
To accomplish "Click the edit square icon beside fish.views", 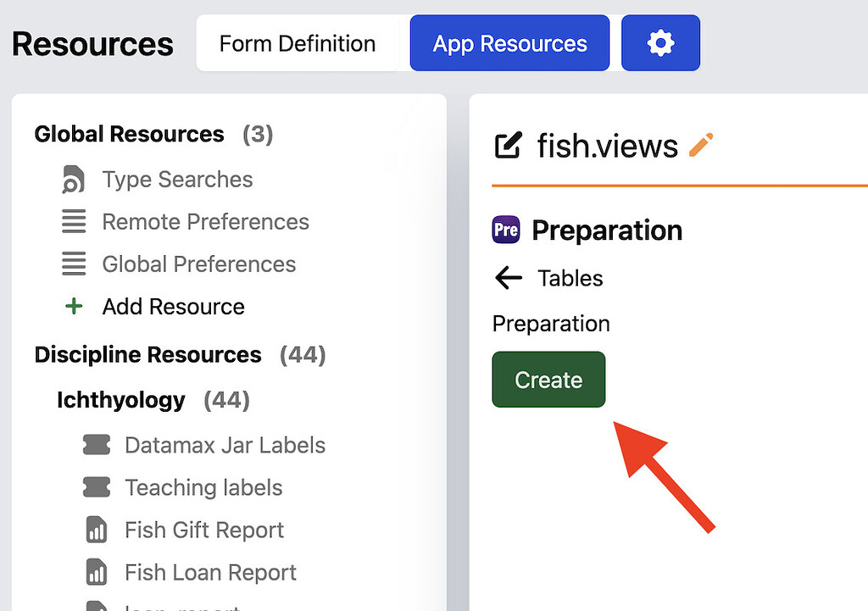I will tap(507, 145).
